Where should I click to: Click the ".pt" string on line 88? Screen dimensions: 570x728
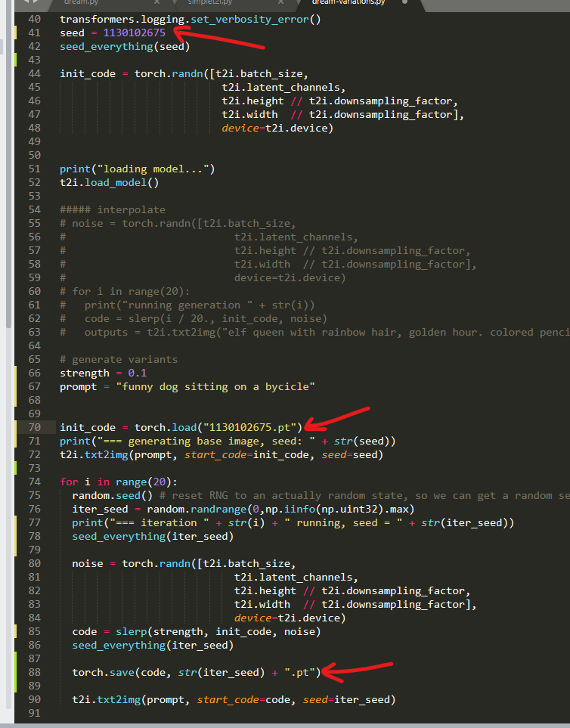point(299,672)
